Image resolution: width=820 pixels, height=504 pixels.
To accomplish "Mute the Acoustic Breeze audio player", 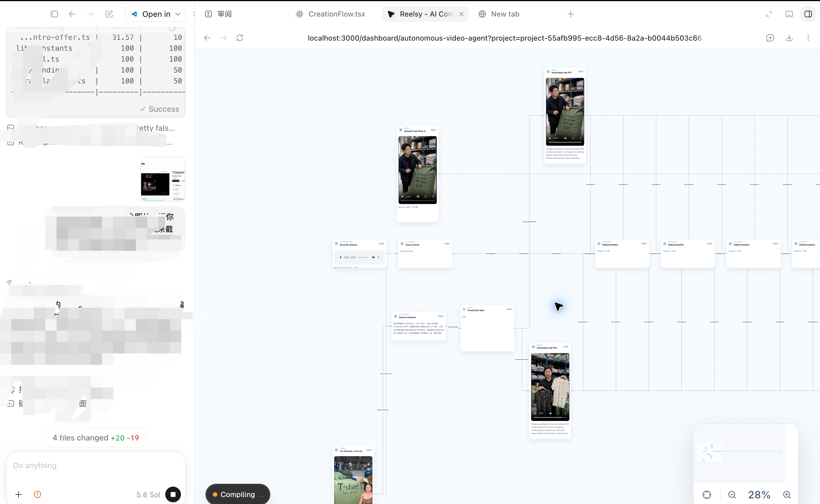I will [x=373, y=257].
